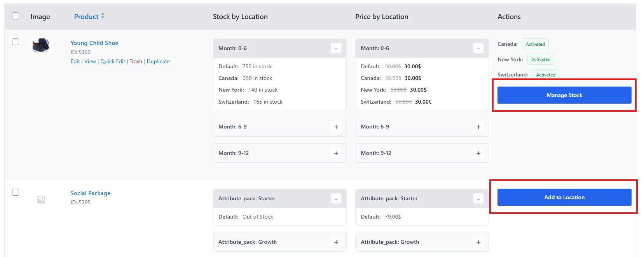Collapse the Month: 0-6 stock panel

(x=336, y=49)
